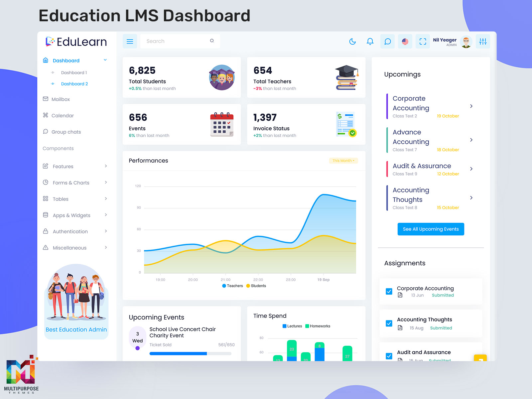Click the 19 Sep label on Performances chart

323,280
